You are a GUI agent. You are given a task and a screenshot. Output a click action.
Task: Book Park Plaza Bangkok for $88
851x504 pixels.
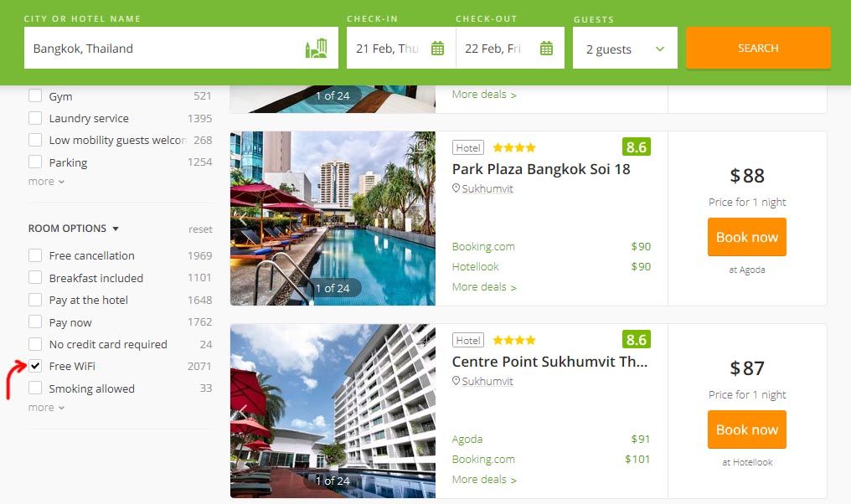[747, 237]
